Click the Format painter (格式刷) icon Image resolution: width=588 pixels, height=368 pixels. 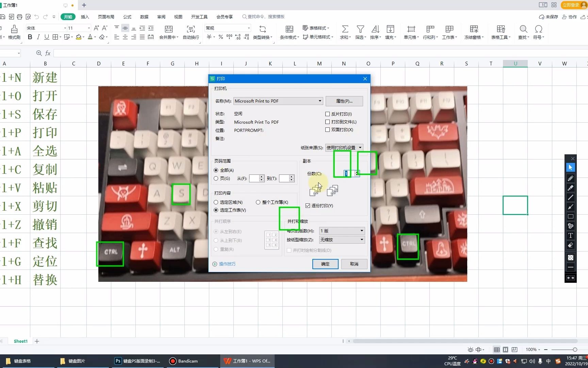point(14,32)
